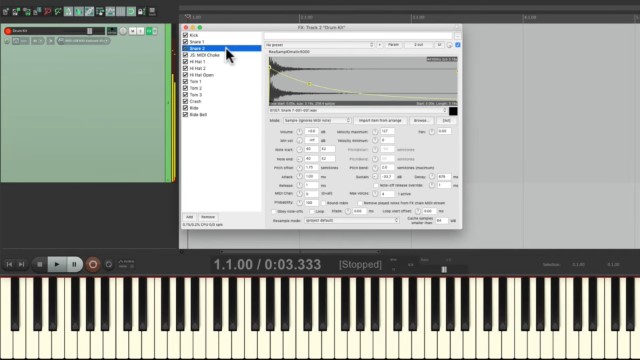Click the UI button in FX header

pyautogui.click(x=439, y=45)
